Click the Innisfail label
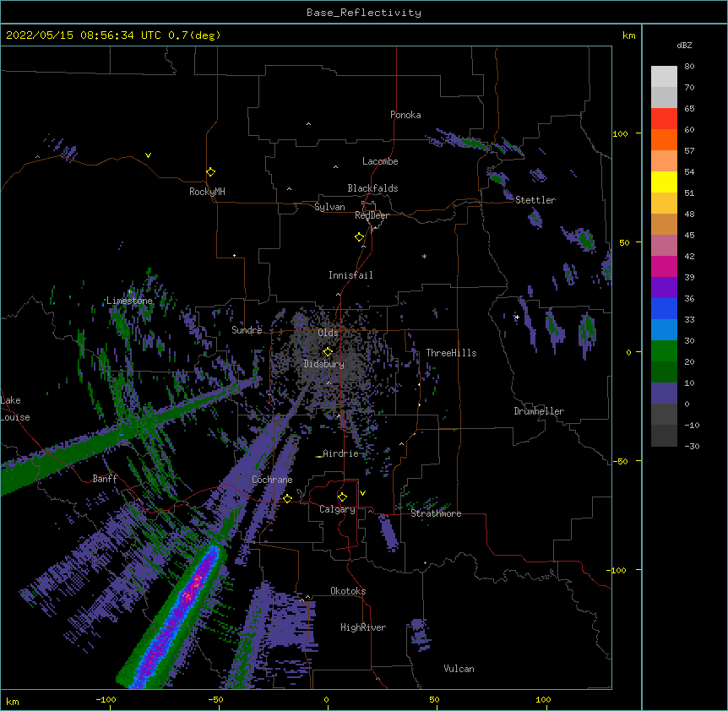This screenshot has width=728, height=711. click(350, 275)
